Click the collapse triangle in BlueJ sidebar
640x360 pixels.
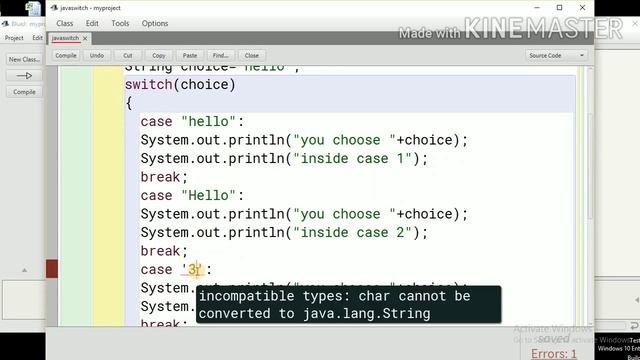pyautogui.click(x=24, y=270)
